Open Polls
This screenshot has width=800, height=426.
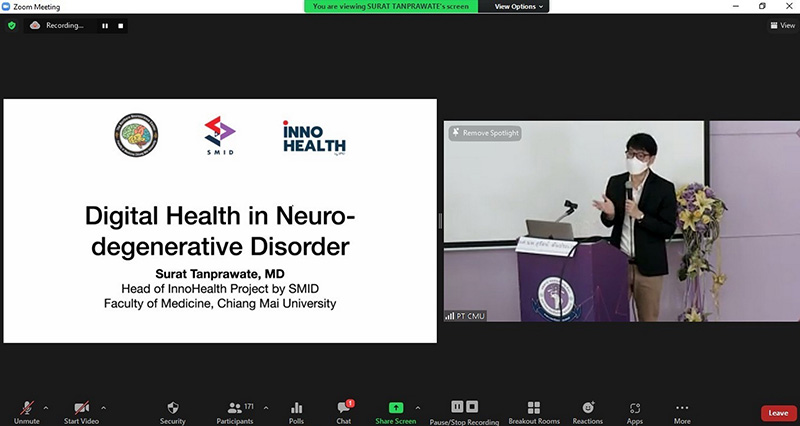click(x=296, y=412)
